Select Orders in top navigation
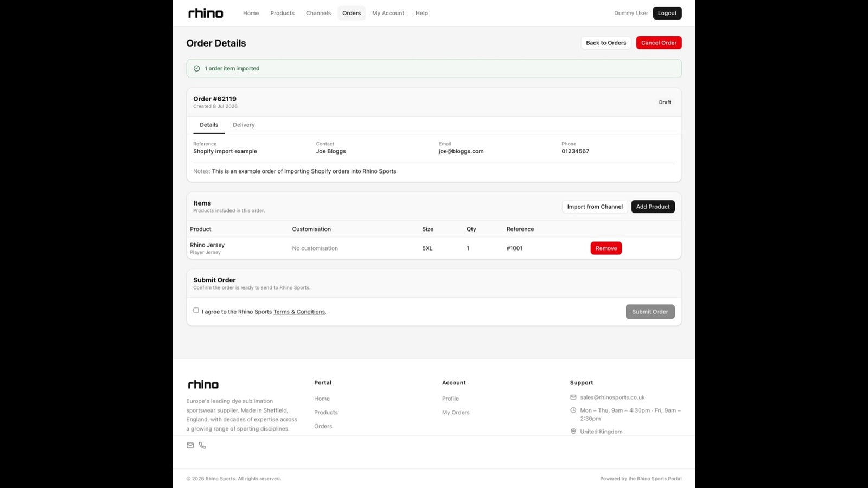Viewport: 868px width, 488px height. click(x=352, y=13)
